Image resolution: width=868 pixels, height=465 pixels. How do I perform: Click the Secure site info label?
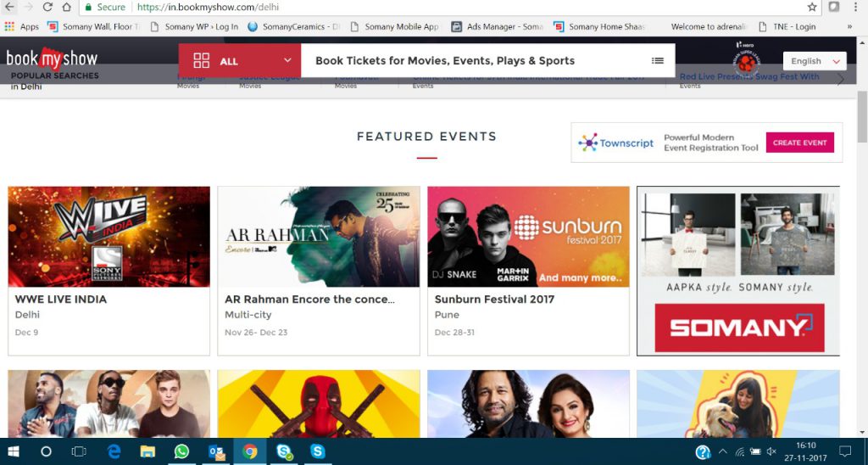(x=105, y=7)
